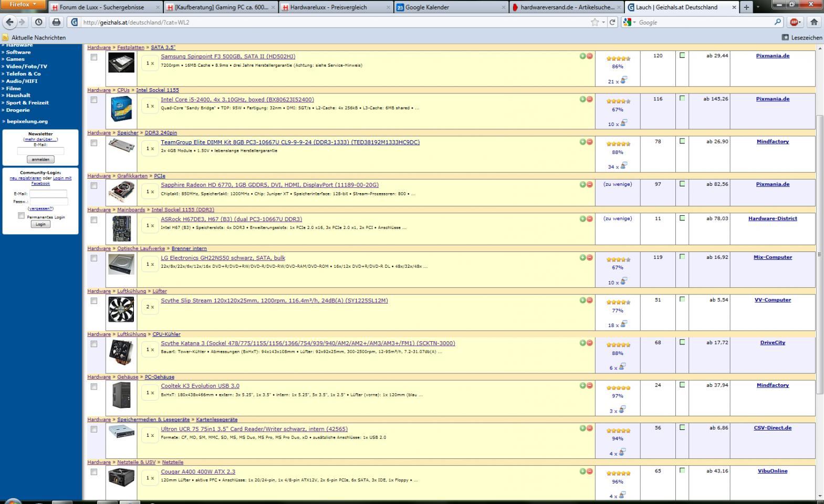This screenshot has width=824, height=504.
Task: Open the Aktuelle Nachrichten feed bookmark icon
Action: [5, 37]
